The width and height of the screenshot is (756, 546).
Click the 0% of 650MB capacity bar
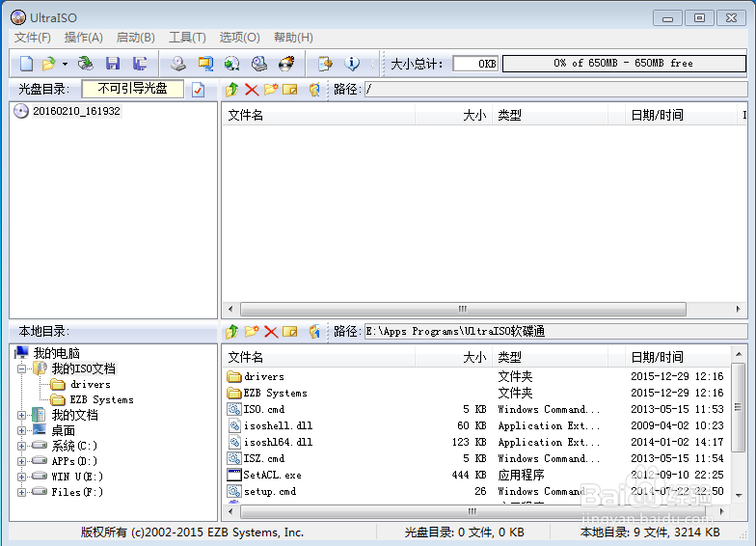(x=624, y=64)
